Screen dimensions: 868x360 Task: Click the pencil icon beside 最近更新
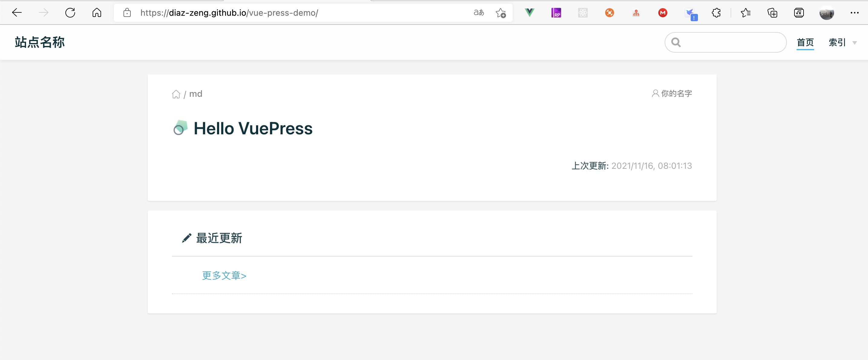pos(186,238)
